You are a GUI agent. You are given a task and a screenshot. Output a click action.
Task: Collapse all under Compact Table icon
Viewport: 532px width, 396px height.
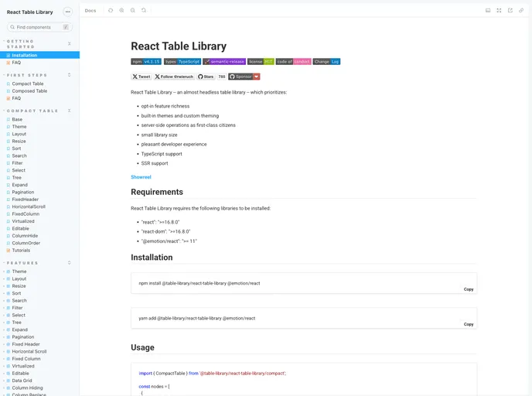click(70, 111)
